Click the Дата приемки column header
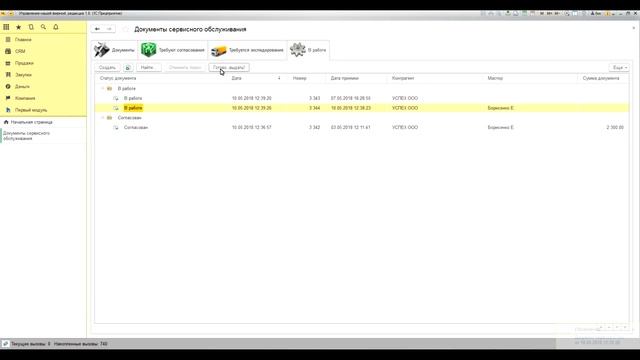Viewport: 640px width, 360px height. tap(345, 78)
